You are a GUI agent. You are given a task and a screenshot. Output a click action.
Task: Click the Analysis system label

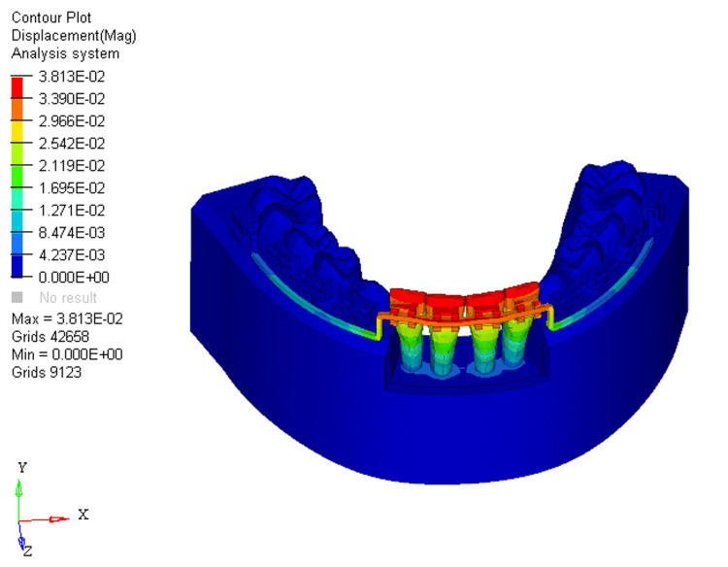click(x=65, y=53)
